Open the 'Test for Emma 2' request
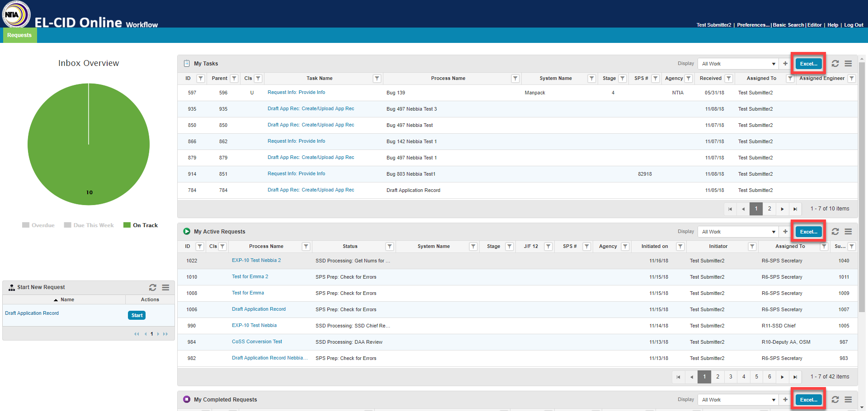The height and width of the screenshot is (411, 868). [x=250, y=277]
